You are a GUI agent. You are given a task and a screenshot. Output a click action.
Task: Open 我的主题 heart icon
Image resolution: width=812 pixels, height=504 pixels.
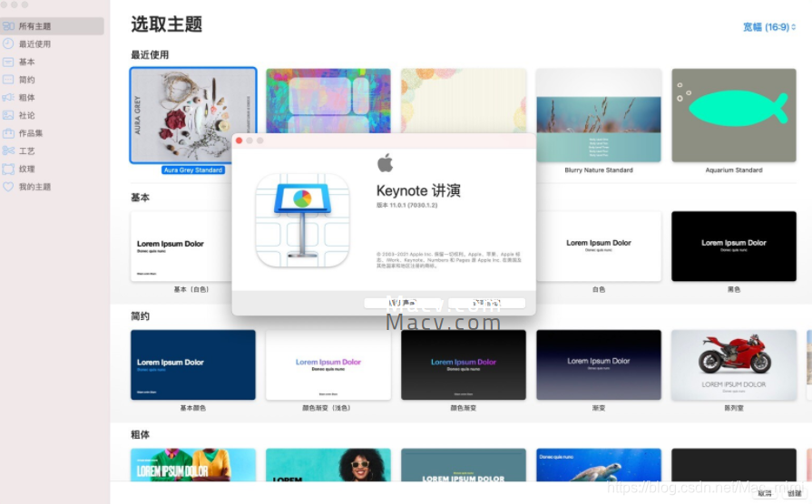[8, 187]
